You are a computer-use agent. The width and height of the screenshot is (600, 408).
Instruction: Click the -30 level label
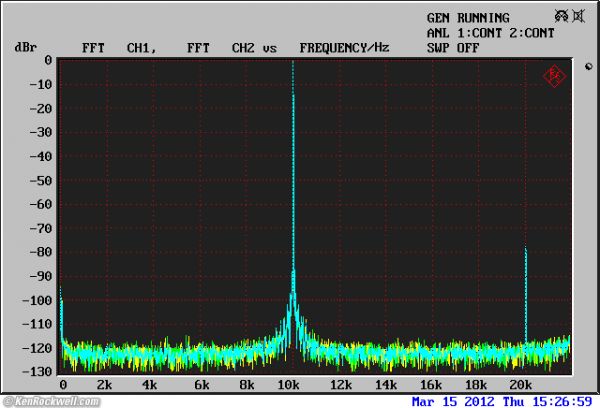[41, 132]
